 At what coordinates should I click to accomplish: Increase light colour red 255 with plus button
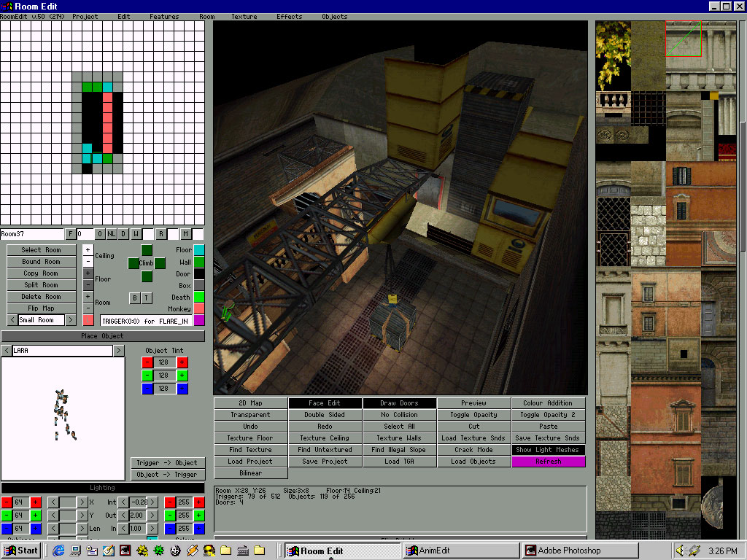pyautogui.click(x=199, y=502)
